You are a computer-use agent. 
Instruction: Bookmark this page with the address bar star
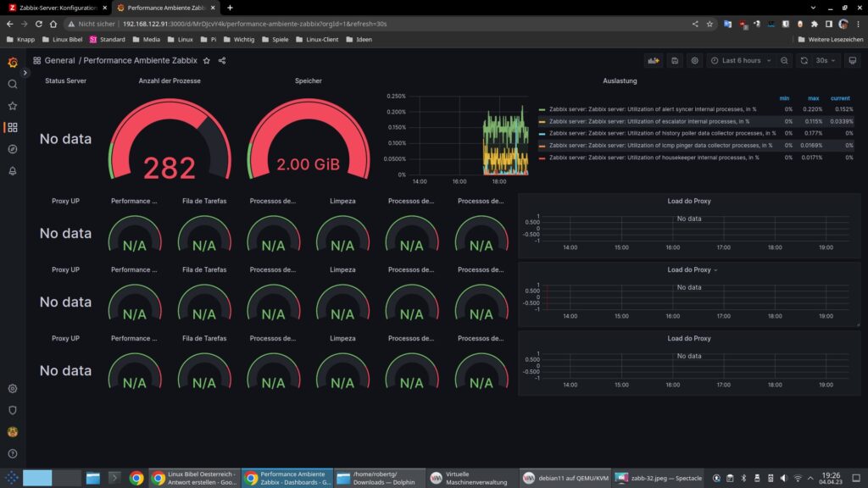pos(709,24)
